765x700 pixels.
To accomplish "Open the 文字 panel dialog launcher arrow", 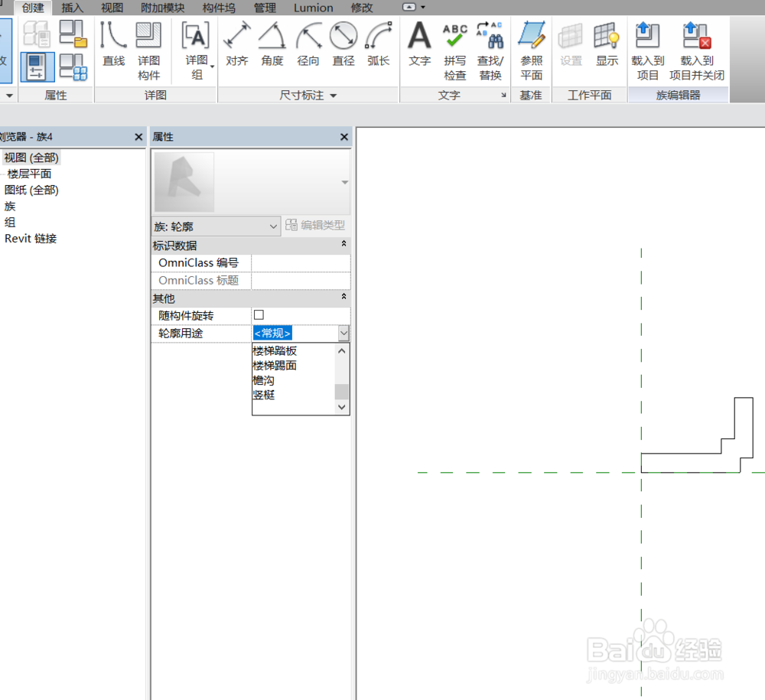I will [503, 95].
